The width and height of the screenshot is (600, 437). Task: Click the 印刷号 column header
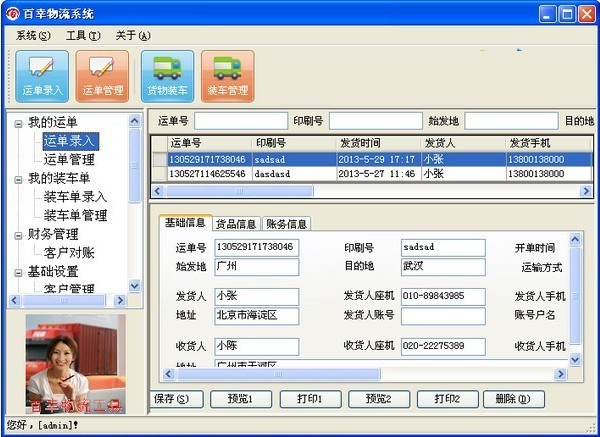pyautogui.click(x=294, y=143)
